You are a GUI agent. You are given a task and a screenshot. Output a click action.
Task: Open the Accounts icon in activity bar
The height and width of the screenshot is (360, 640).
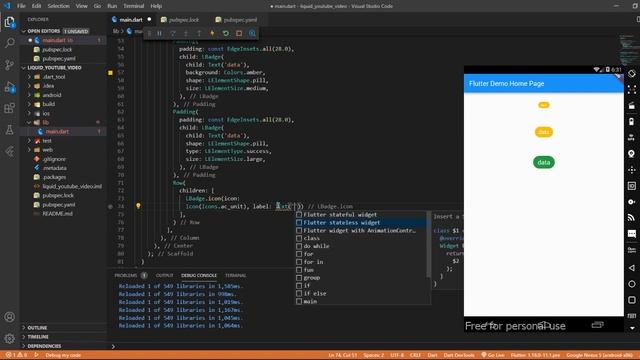[x=9, y=317]
